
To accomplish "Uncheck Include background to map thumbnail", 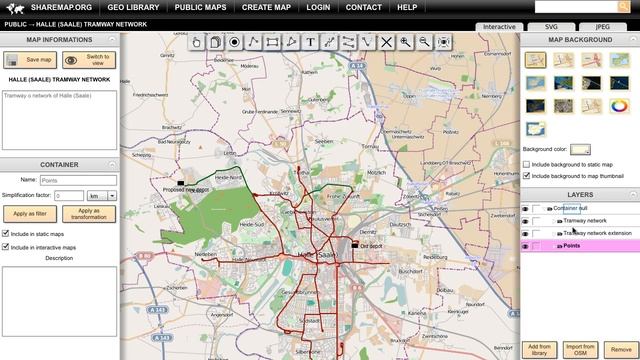I will tap(527, 176).
